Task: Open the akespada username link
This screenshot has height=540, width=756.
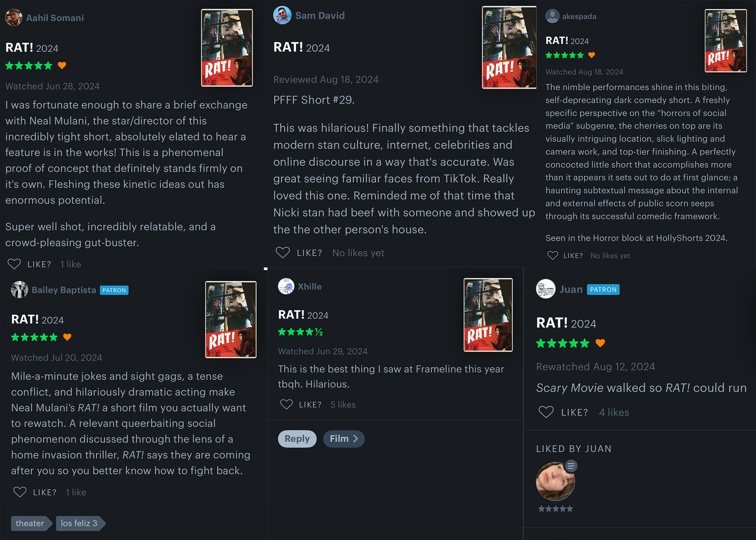Action: click(x=579, y=17)
